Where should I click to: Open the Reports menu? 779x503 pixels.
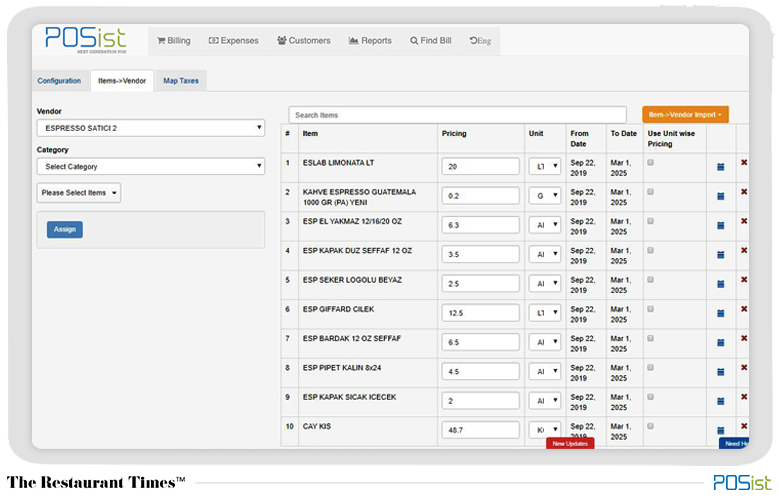(x=370, y=41)
